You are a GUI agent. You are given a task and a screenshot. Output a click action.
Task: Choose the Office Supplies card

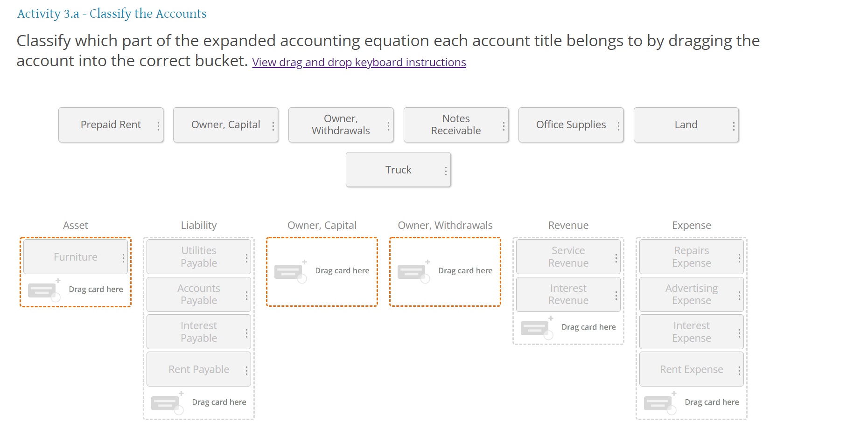(x=571, y=124)
